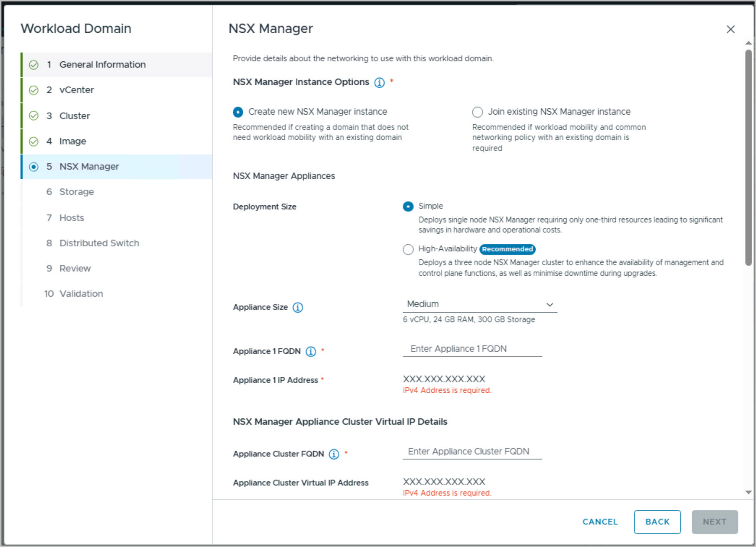
Task: Click the Recommended badge beside High-Availability
Action: (507, 249)
